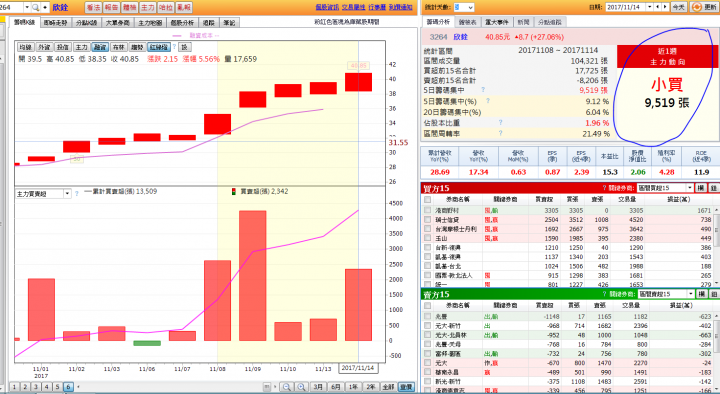720x394 pixels.
Task: Click help icon beside 區間周轉率
Action: 501,133
